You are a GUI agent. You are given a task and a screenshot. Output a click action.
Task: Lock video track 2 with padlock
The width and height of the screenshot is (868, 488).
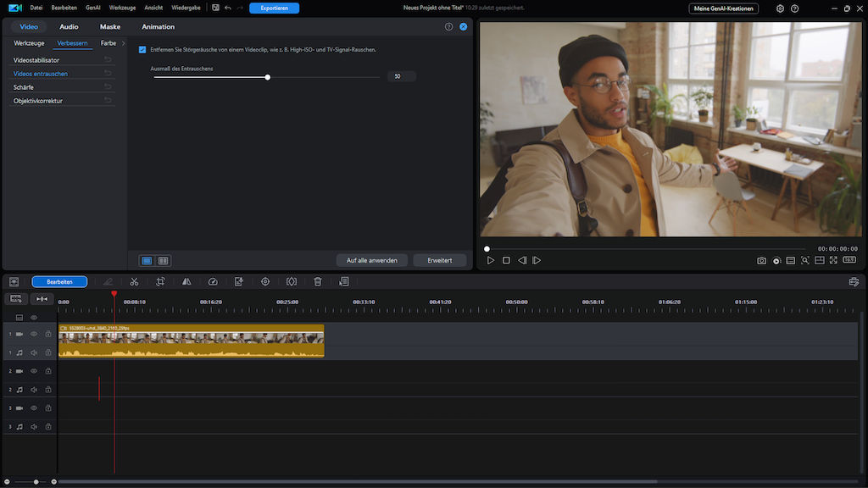tap(48, 371)
